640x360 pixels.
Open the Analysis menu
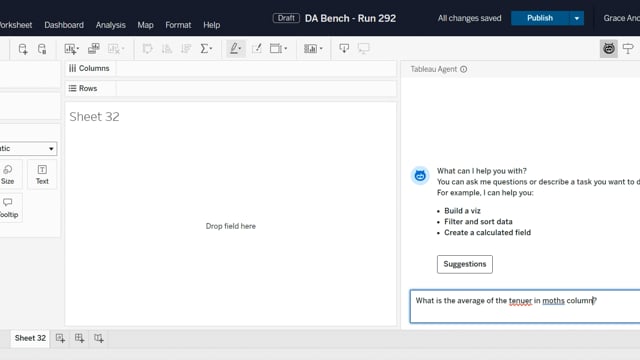coord(111,25)
